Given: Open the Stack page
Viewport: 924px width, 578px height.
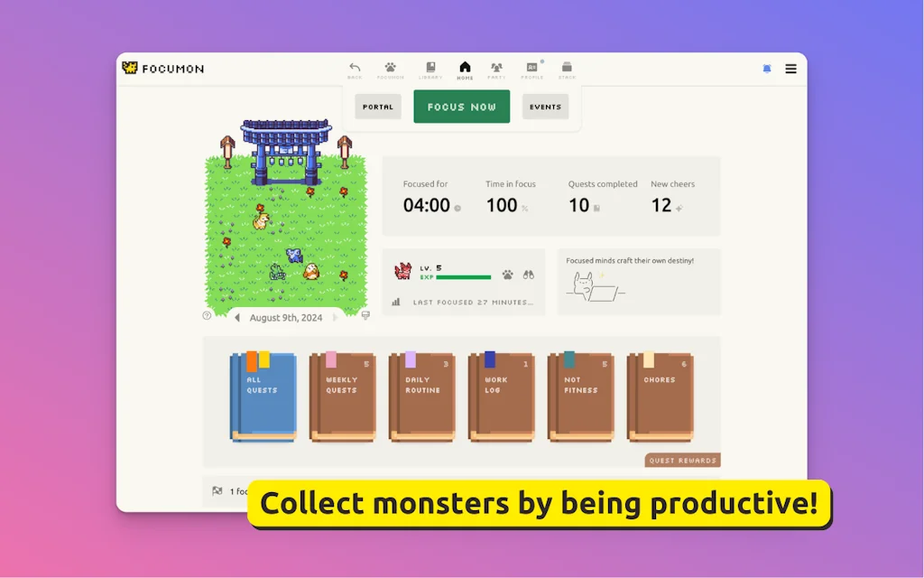Looking at the screenshot, I should pos(567,69).
